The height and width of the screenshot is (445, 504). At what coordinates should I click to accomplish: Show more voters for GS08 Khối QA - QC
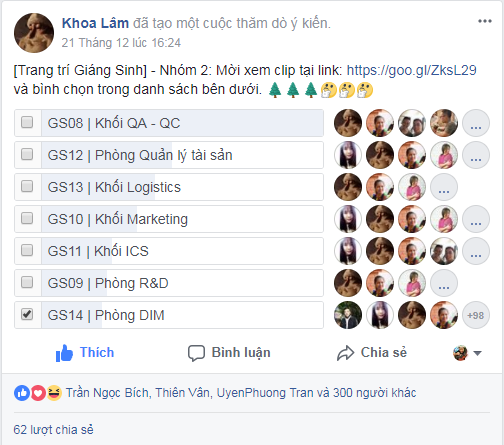[x=476, y=123]
